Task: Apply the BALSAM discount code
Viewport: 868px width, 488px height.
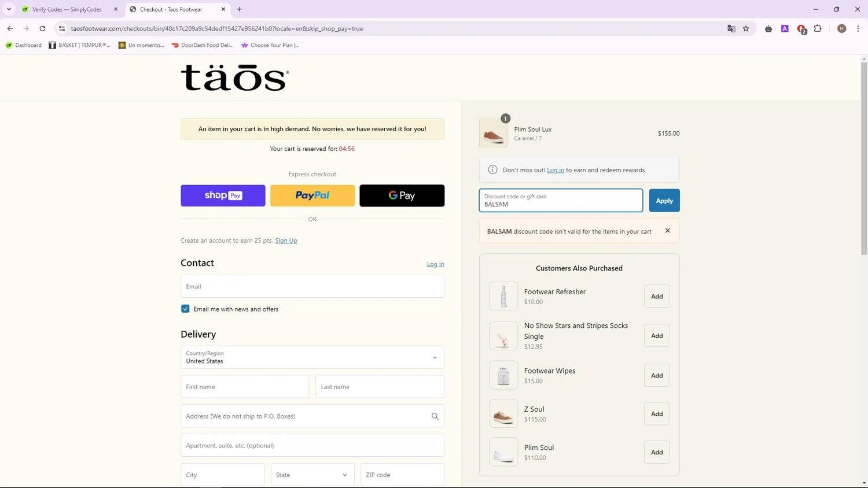Action: 664,201
